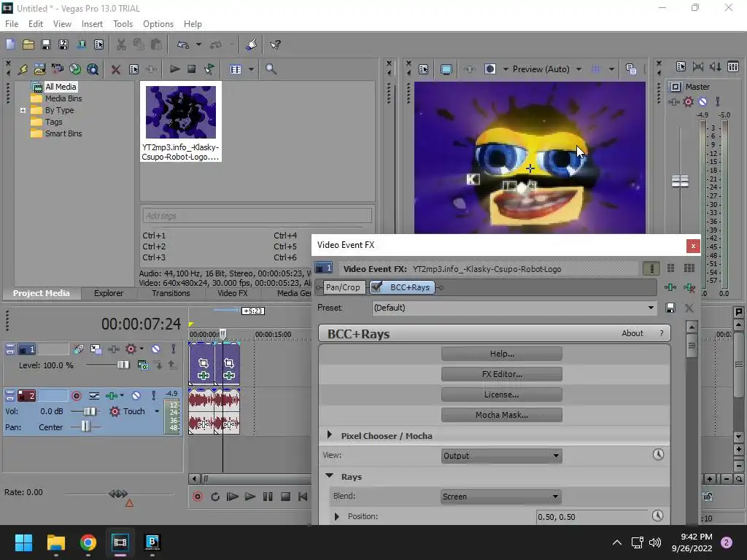Stop media preview in Project Media toolbar
This screenshot has width=747, height=560.
click(192, 69)
